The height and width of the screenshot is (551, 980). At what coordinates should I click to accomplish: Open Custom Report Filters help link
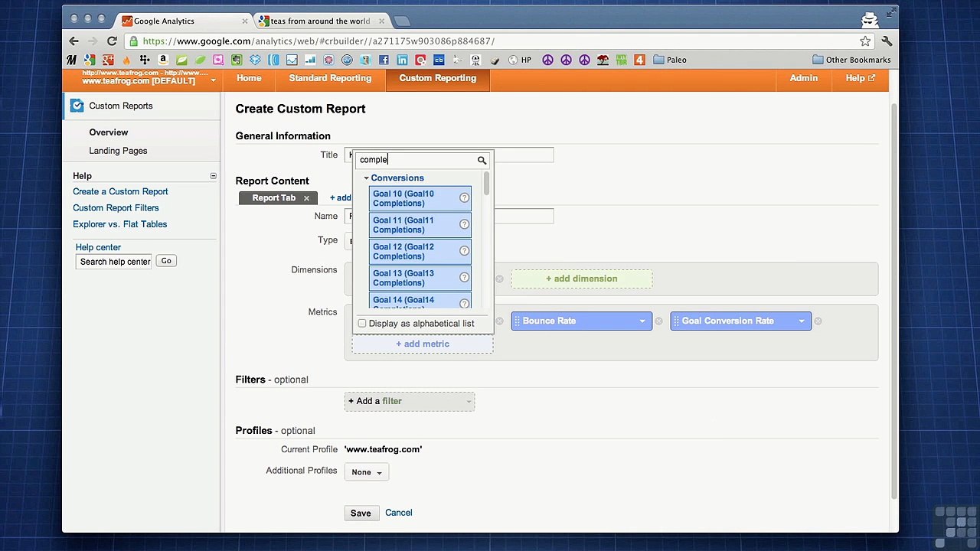(116, 208)
